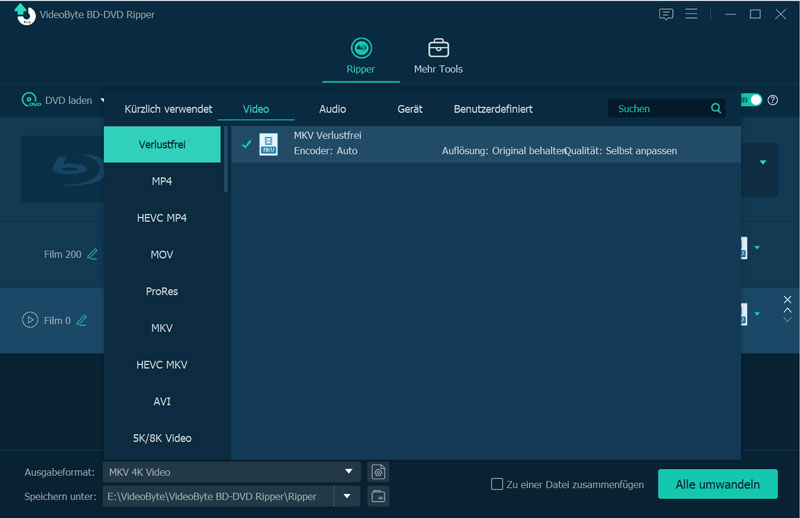Image resolution: width=800 pixels, height=518 pixels.
Task: Select the ProRes format category
Action: [162, 291]
